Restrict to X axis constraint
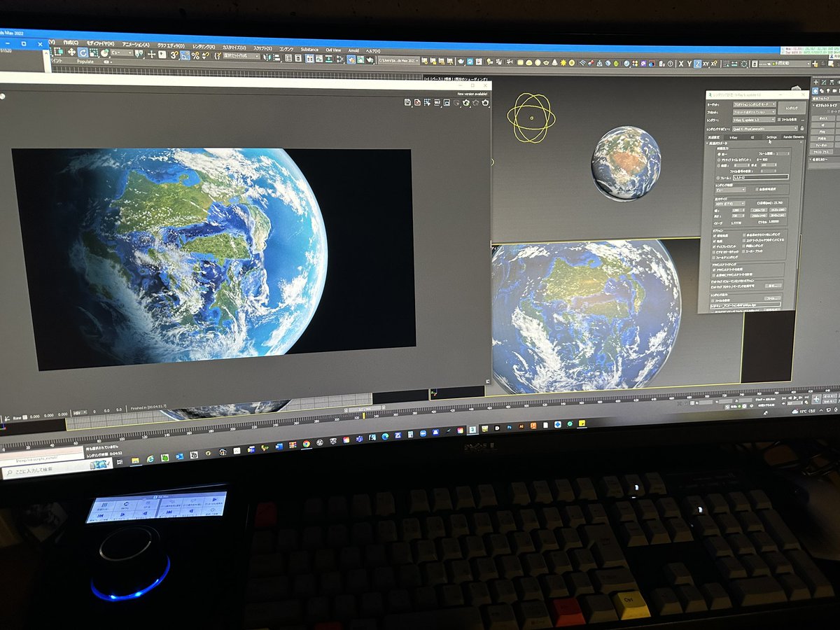 [681, 64]
